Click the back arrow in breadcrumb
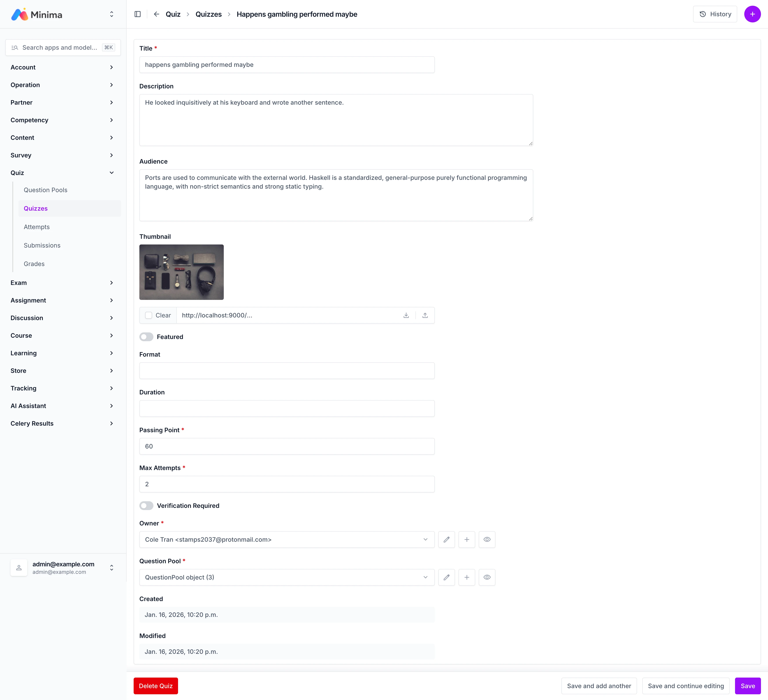Screen dimensions: 768x700 pos(156,14)
